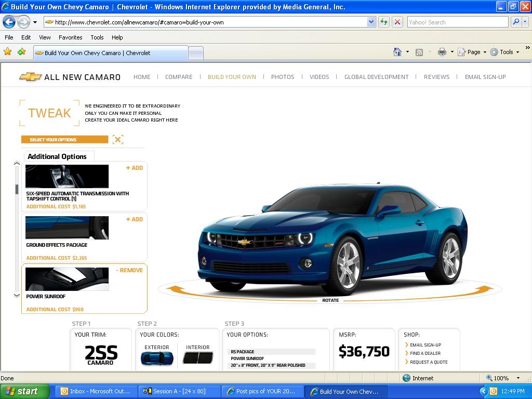
Task: Open the recent pages history dropdown
Action: pos(35,22)
